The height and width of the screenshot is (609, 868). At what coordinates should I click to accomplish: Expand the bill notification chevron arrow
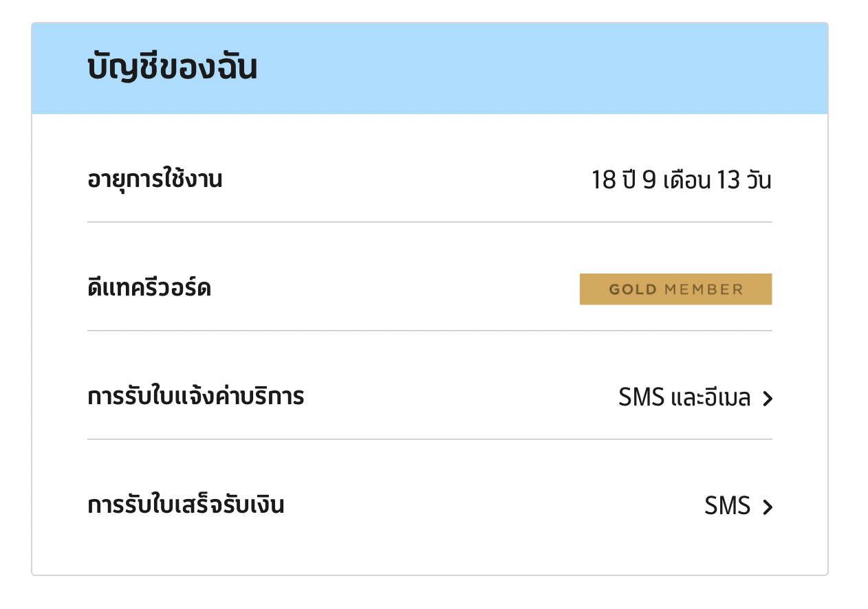pos(768,399)
